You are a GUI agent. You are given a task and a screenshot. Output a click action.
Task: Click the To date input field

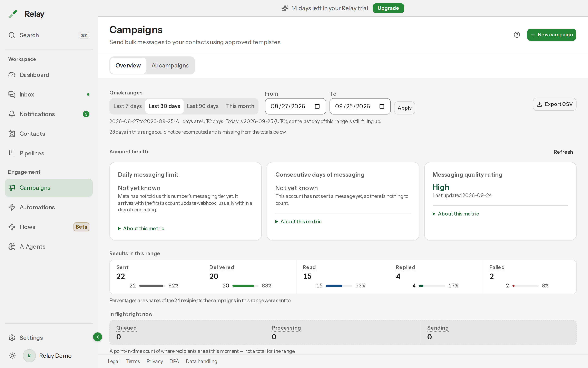[x=360, y=106]
